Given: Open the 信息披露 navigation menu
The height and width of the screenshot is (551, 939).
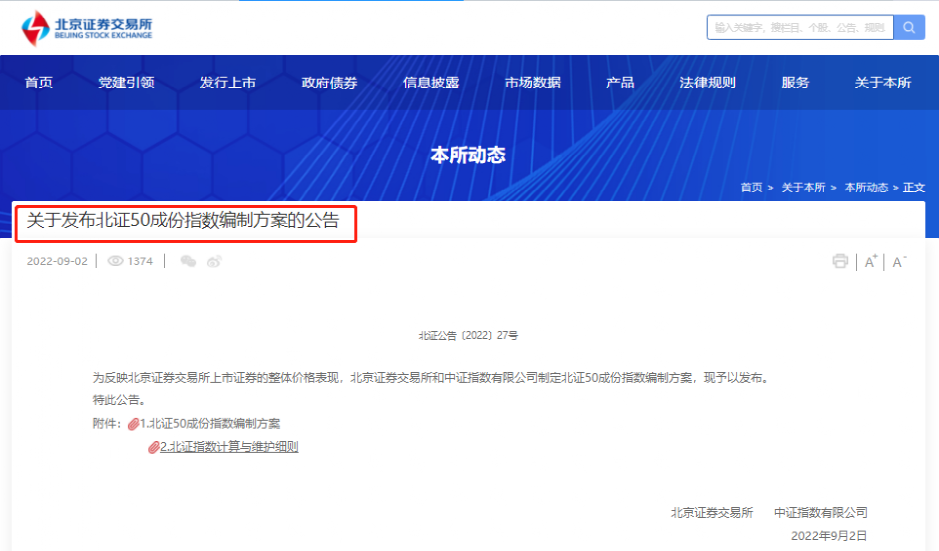Looking at the screenshot, I should click(431, 83).
